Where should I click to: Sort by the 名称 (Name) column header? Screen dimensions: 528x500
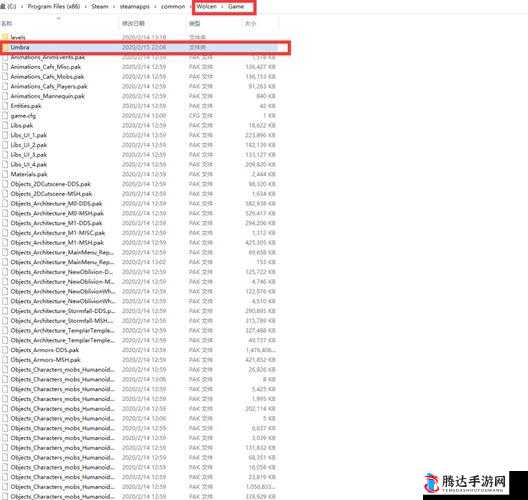pyautogui.click(x=7, y=24)
